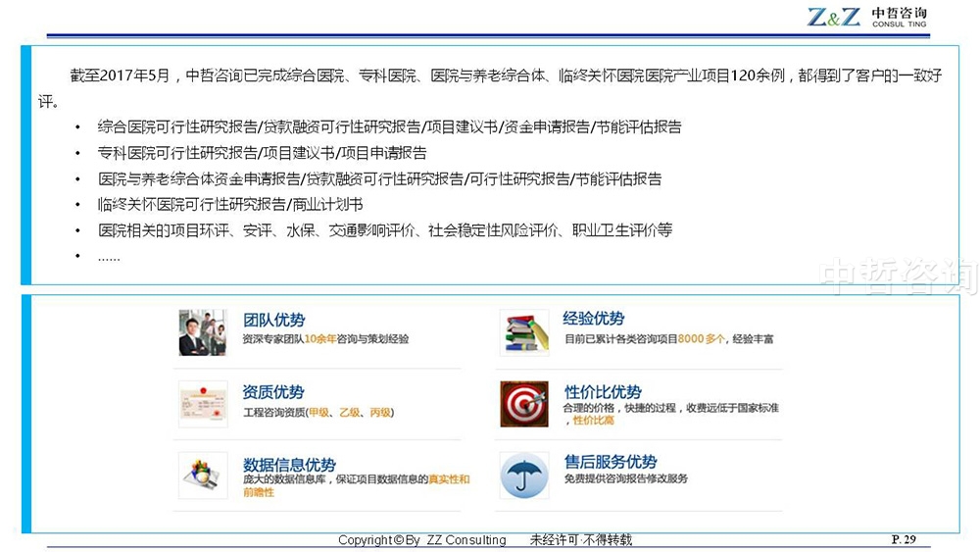Click the 专科医院可行性研究报告 bullet line
The image size is (980, 552).
(262, 153)
